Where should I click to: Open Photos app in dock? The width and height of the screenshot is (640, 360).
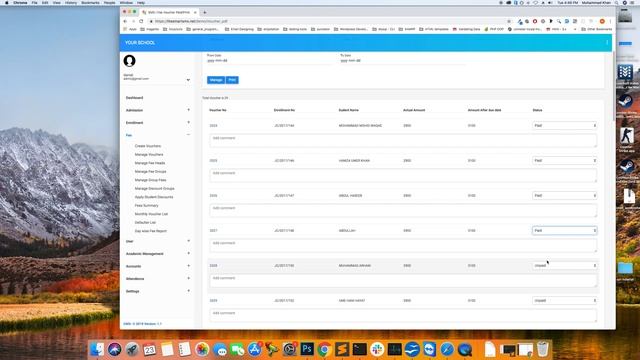click(202, 349)
